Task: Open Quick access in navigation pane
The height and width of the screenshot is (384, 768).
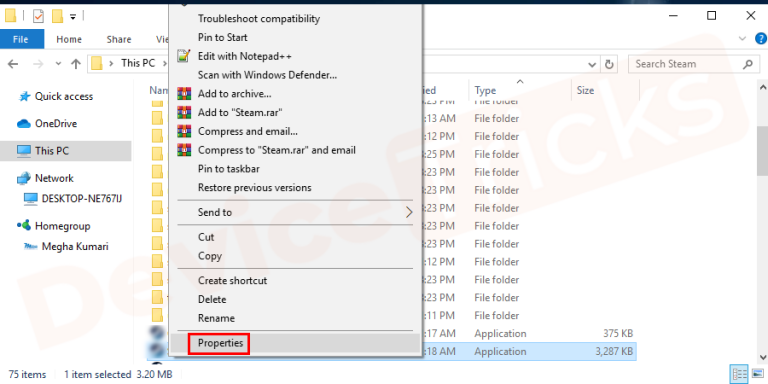Action: [x=64, y=96]
